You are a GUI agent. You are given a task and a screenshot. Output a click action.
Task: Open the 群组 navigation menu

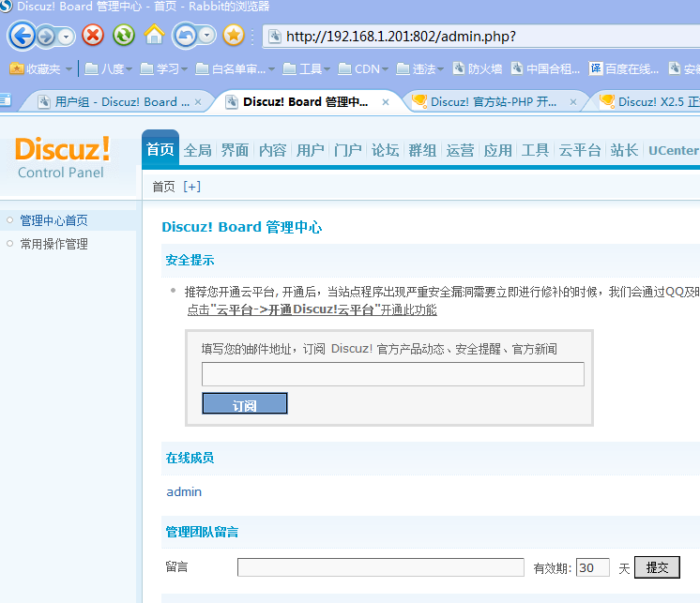(423, 150)
